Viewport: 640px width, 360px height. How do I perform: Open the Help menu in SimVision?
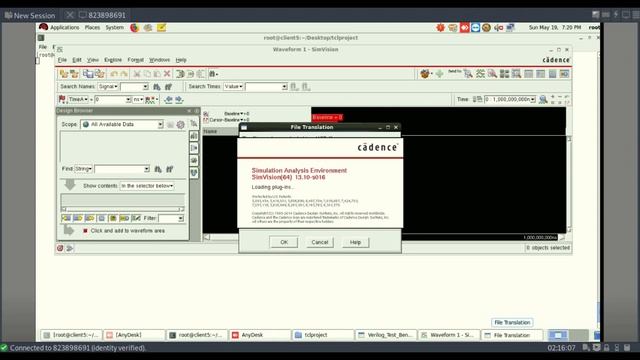click(x=181, y=60)
